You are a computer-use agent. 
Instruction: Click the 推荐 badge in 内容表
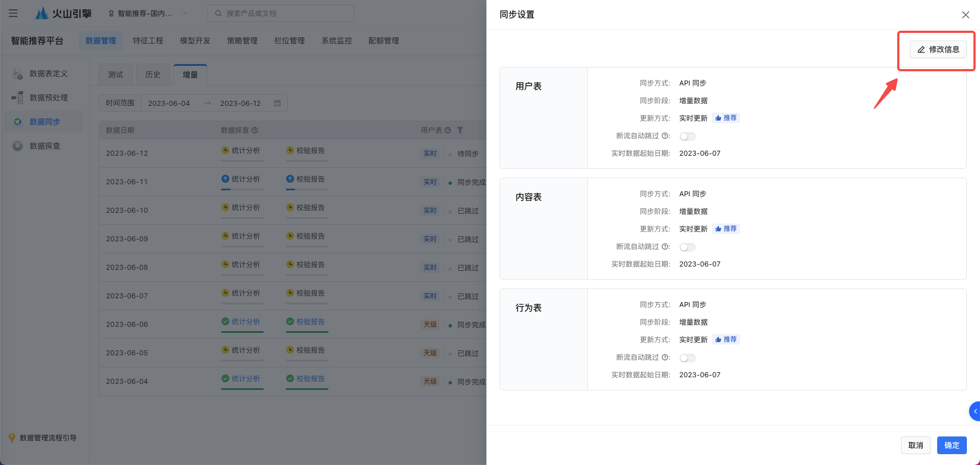coord(726,229)
